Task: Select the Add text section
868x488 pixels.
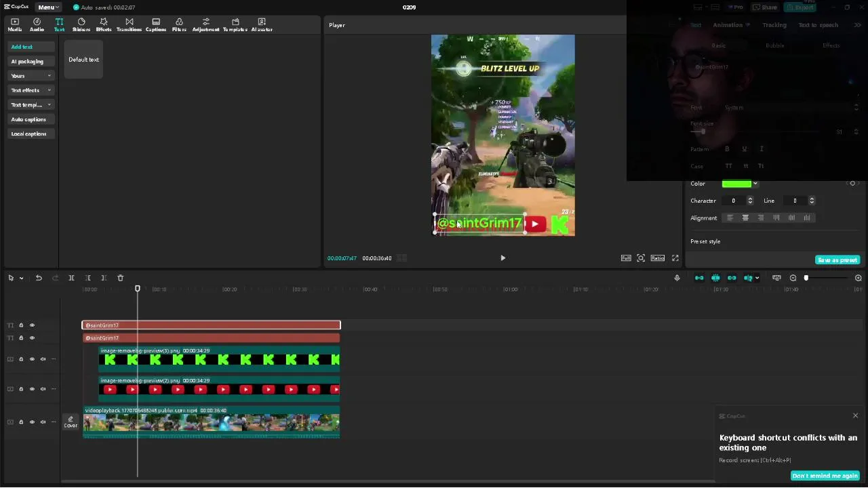Action: tap(31, 47)
